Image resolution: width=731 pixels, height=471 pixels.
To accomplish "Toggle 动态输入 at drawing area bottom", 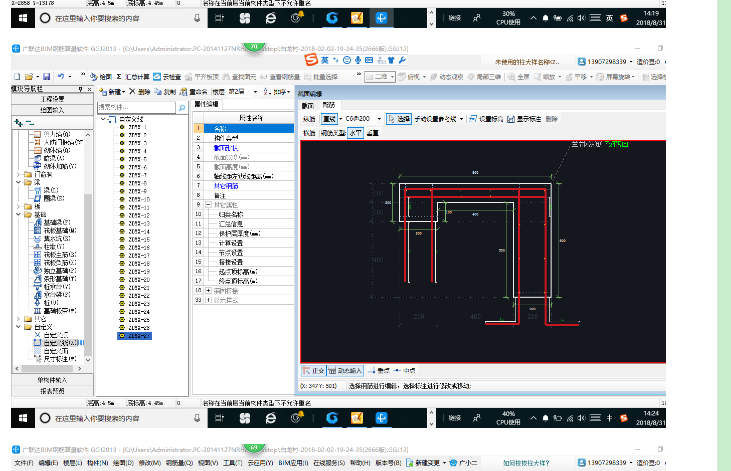I will click(x=345, y=371).
